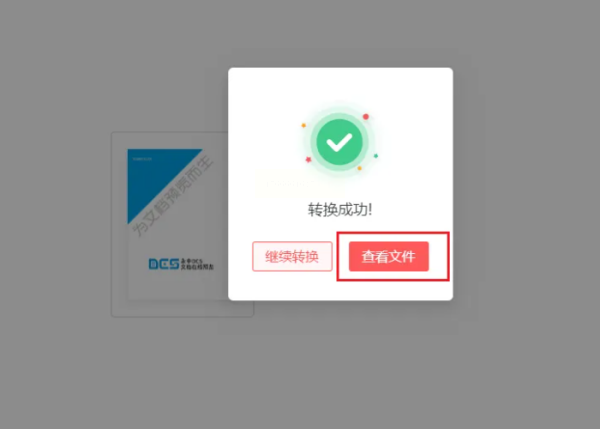The image size is (600, 429).
Task: Click the document card frame below cover
Action: pos(182,308)
